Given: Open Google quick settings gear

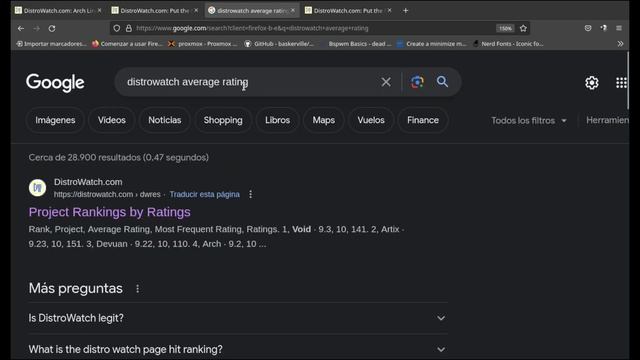Looking at the screenshot, I should pyautogui.click(x=591, y=83).
